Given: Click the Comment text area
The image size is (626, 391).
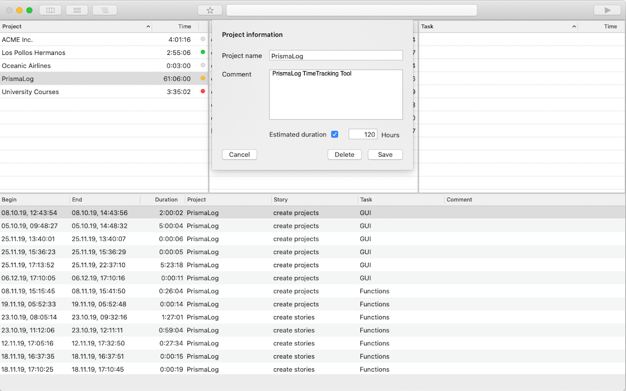Looking at the screenshot, I should (336, 94).
